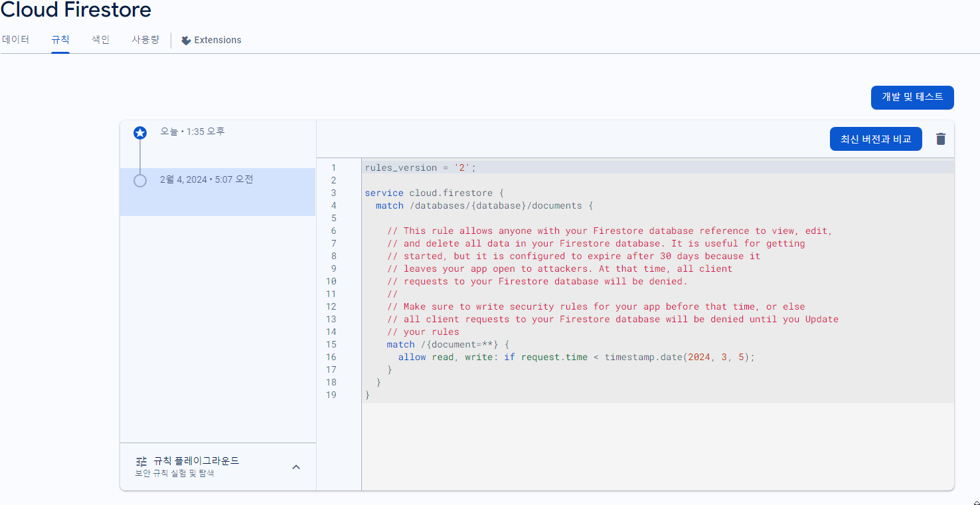
Task: Click the starred latest version marker
Action: (x=140, y=133)
